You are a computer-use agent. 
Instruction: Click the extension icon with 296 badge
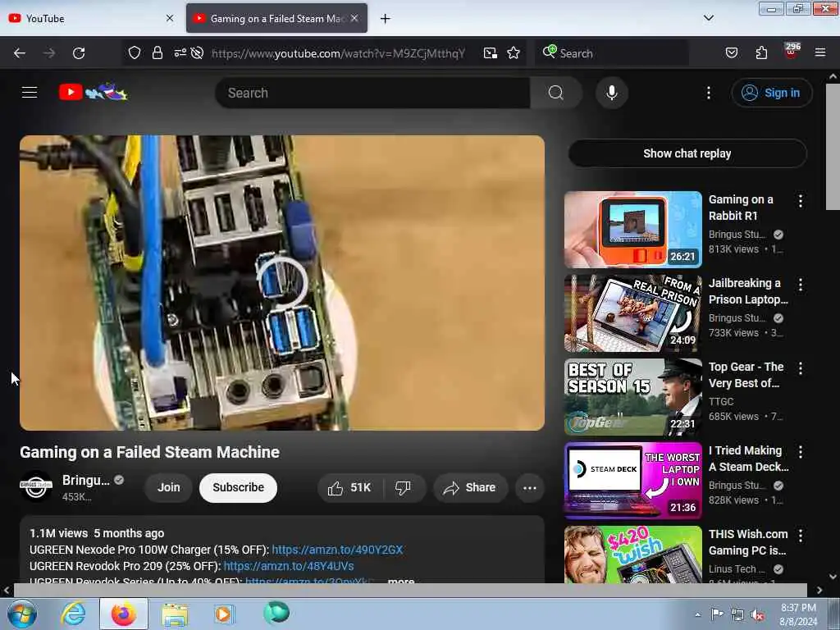(792, 52)
